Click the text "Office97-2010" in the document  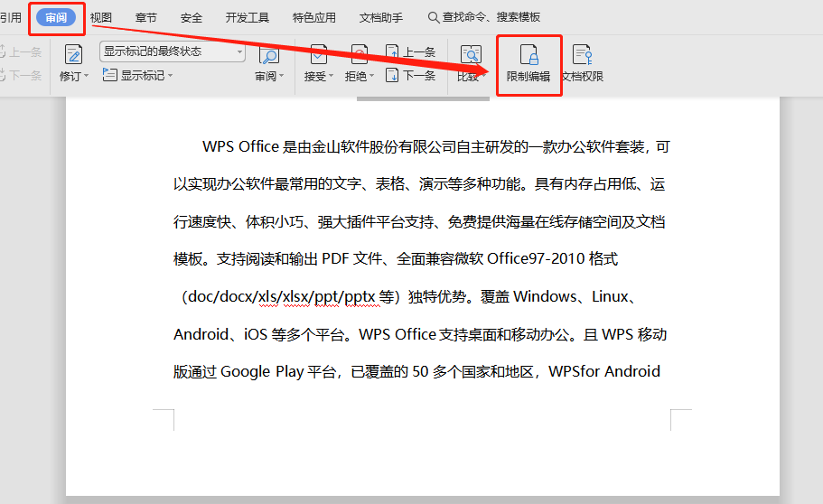point(536,259)
